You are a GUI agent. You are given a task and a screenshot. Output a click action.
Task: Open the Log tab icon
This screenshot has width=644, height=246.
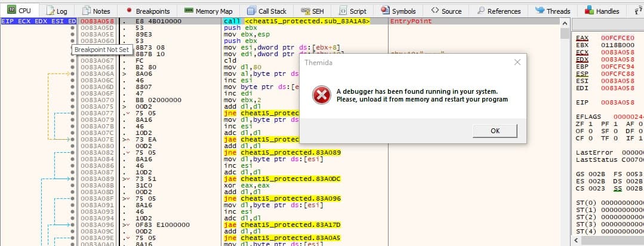50,11
